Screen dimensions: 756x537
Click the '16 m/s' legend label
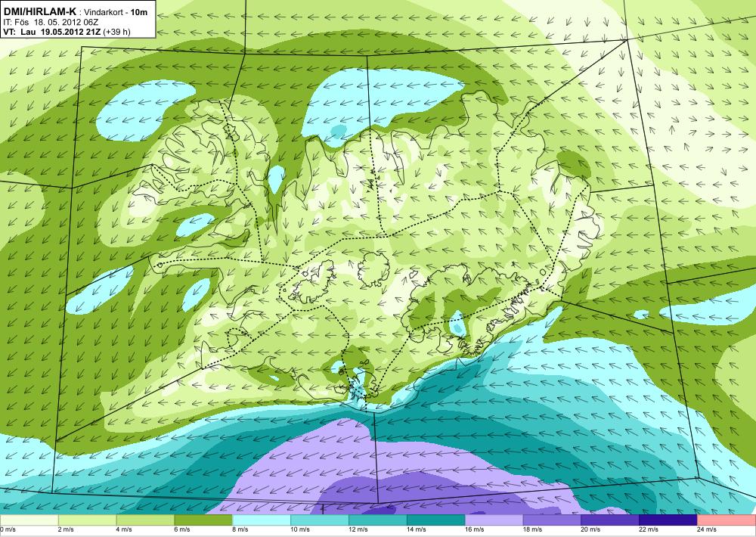point(475,529)
